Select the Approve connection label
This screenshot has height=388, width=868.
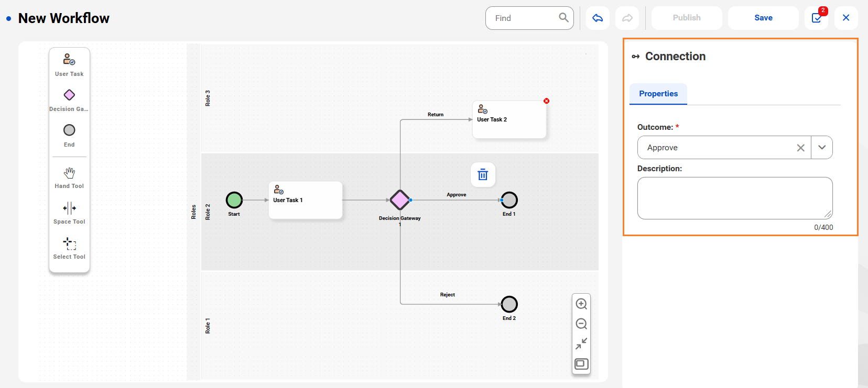pyautogui.click(x=457, y=195)
